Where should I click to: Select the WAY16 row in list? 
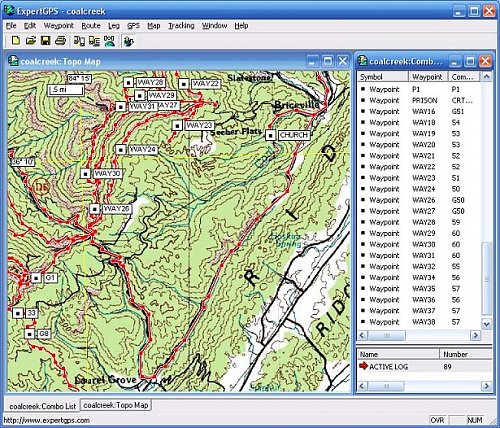(x=419, y=111)
